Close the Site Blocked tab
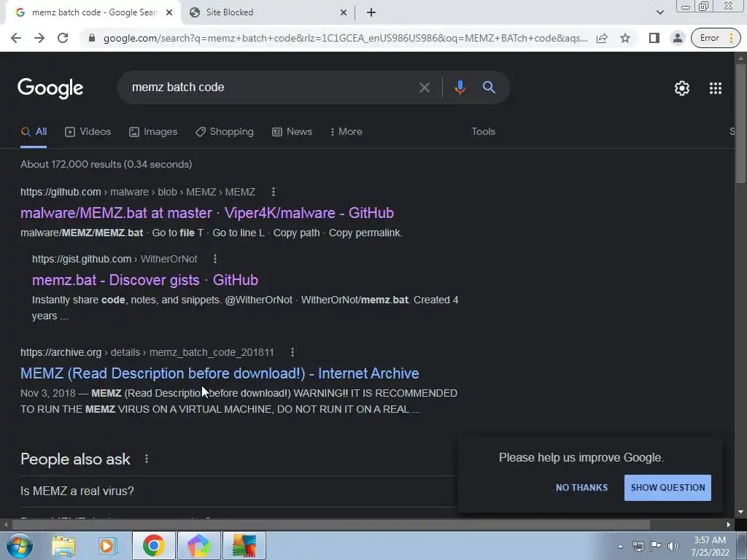The height and width of the screenshot is (560, 747). point(344,12)
